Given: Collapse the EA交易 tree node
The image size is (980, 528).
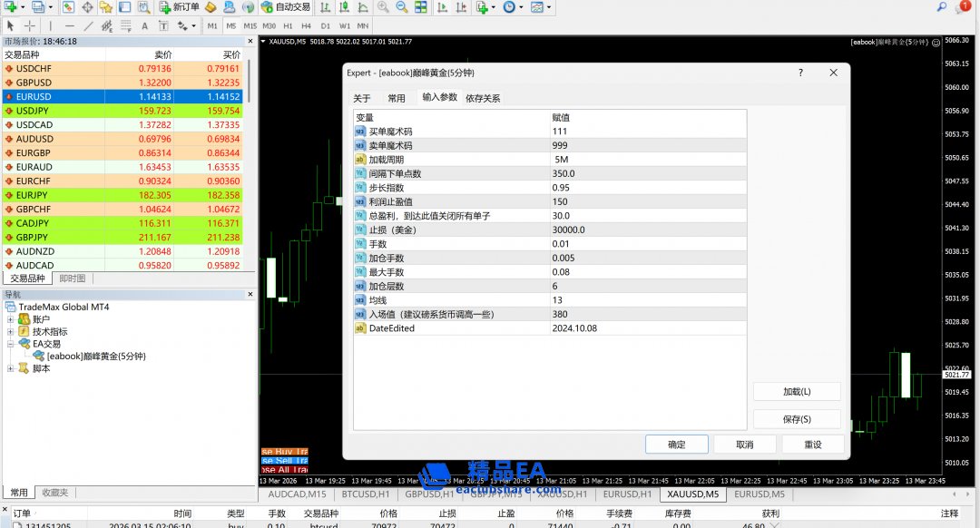Looking at the screenshot, I should (11, 344).
